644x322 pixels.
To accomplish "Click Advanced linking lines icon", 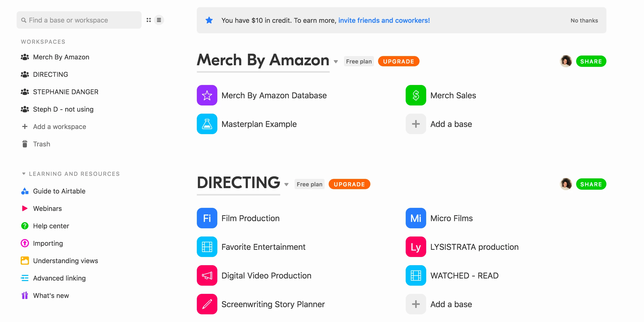I will tap(25, 278).
